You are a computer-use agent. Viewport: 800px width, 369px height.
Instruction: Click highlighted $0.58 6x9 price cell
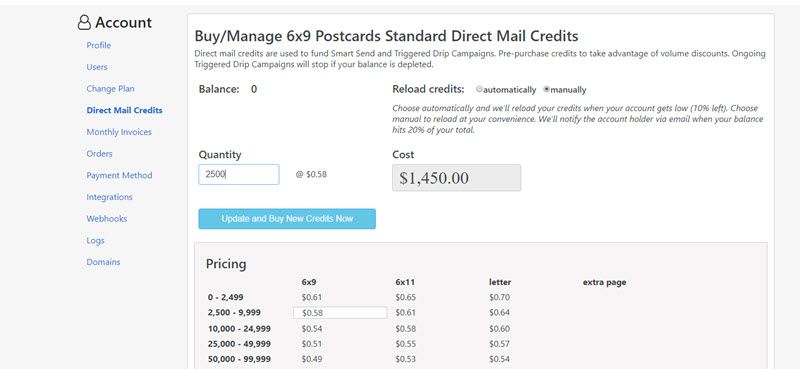pos(340,312)
